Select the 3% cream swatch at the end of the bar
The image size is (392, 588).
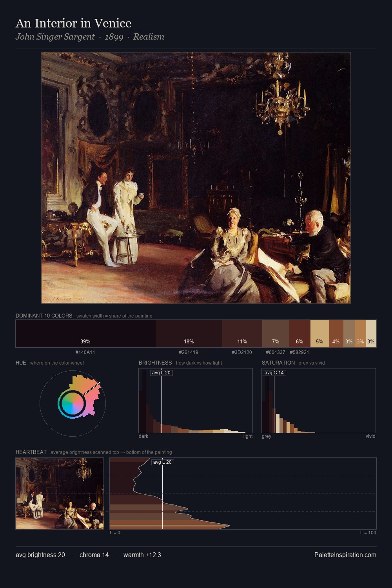click(371, 334)
